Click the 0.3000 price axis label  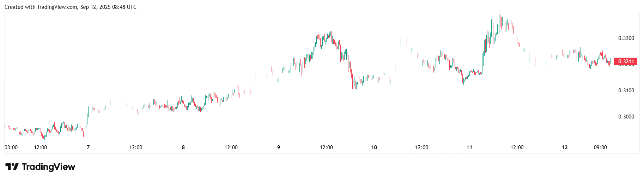pos(626,117)
